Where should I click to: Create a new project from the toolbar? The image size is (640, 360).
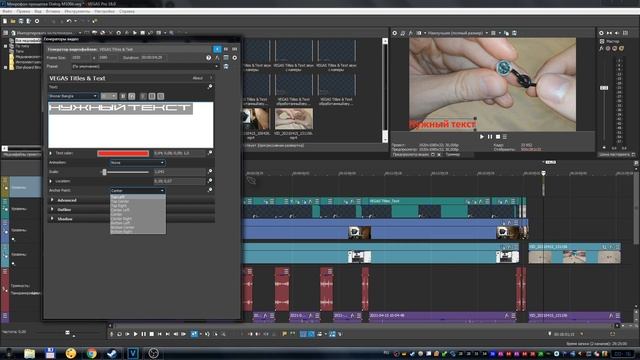[5, 21]
